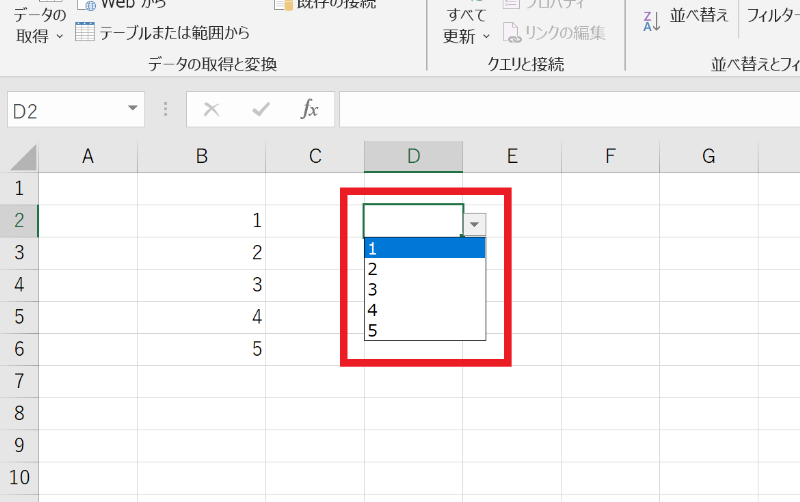
Task: Click the Select All corner triangle
Action: pos(23,157)
